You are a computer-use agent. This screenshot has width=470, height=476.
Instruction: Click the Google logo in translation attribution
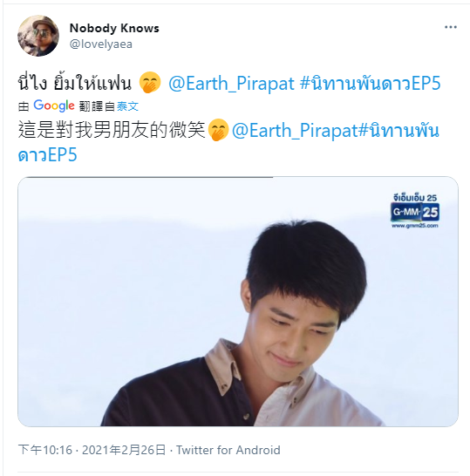click(x=54, y=106)
